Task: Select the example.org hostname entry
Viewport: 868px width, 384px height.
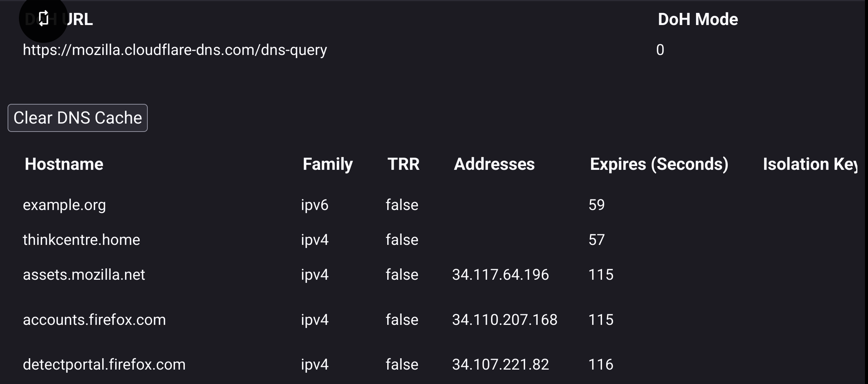Action: [64, 205]
